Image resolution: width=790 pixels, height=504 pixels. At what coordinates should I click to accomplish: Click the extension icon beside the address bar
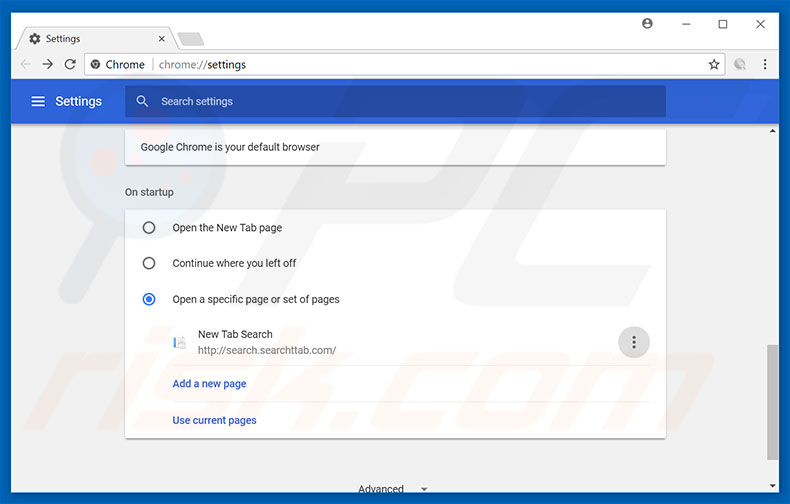pos(740,65)
